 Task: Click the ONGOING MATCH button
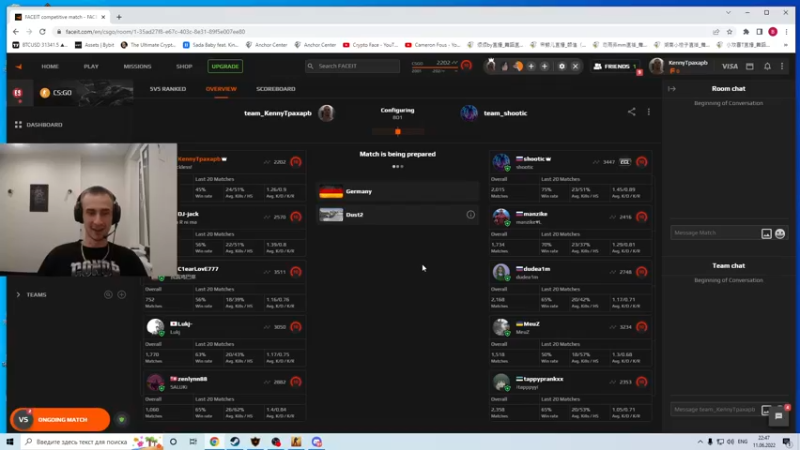[60, 419]
